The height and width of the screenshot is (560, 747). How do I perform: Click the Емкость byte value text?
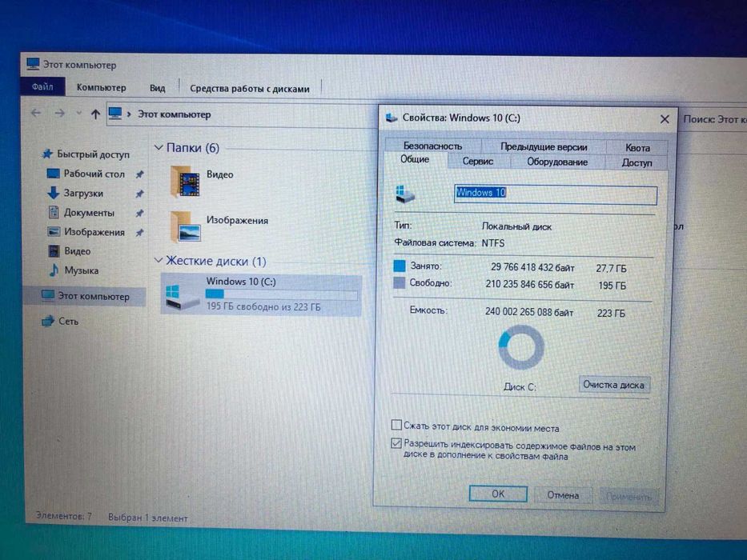click(529, 312)
